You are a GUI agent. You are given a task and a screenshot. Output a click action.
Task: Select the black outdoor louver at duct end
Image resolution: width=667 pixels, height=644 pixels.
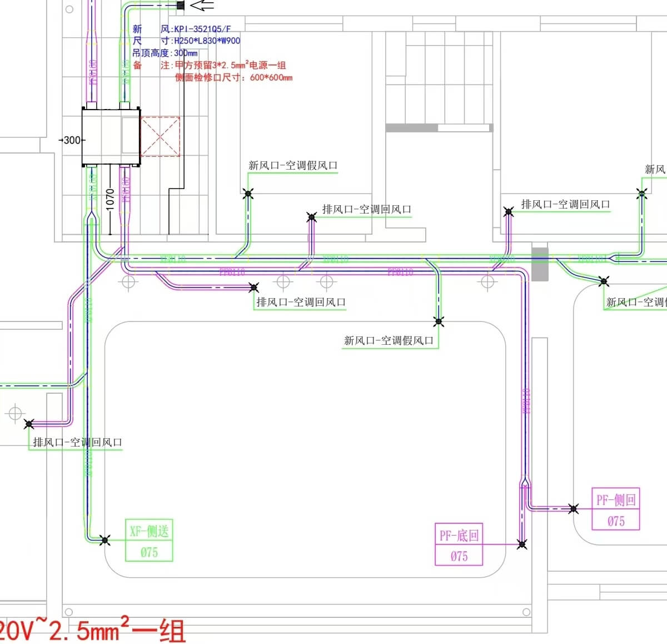point(181,6)
